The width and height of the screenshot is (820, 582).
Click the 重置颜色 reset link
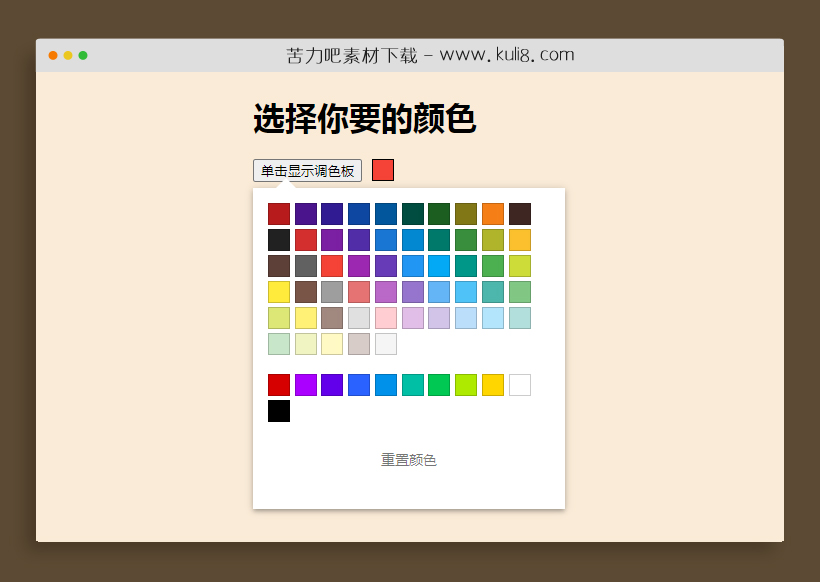pos(409,459)
